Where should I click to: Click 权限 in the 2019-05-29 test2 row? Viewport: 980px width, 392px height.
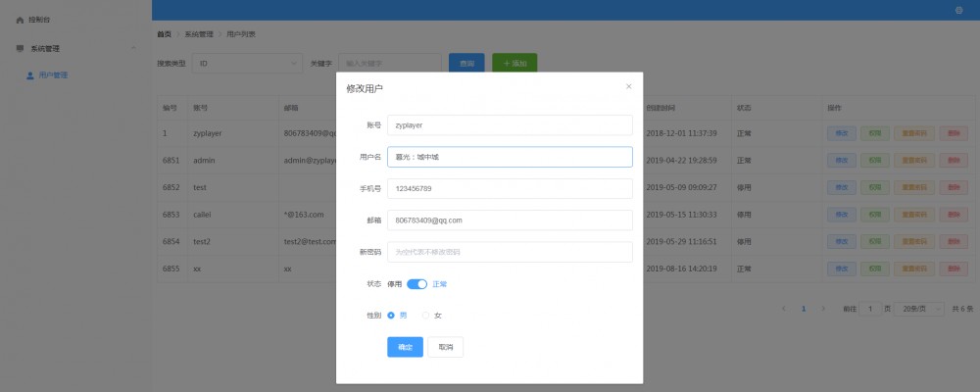(875, 241)
